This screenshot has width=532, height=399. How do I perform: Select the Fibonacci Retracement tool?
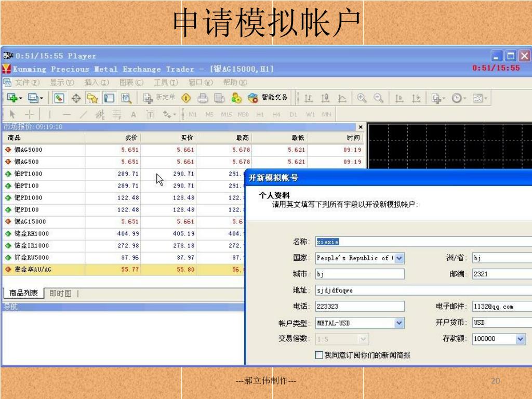tap(117, 114)
